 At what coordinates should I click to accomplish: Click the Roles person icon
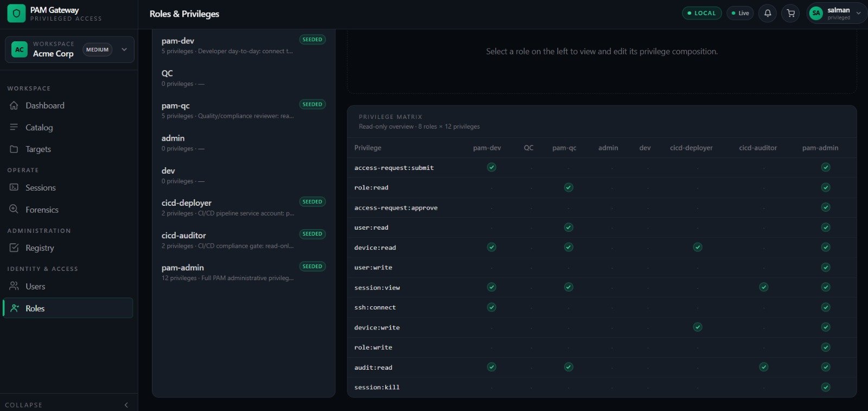tap(15, 308)
